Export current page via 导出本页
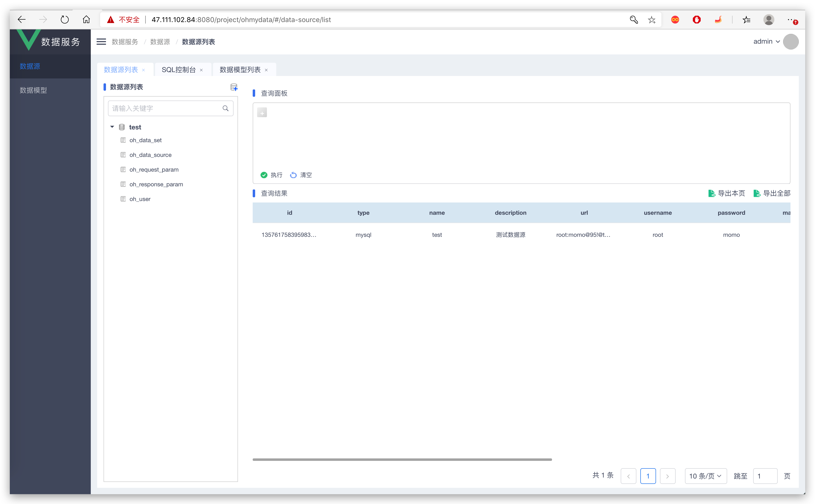 pos(726,193)
